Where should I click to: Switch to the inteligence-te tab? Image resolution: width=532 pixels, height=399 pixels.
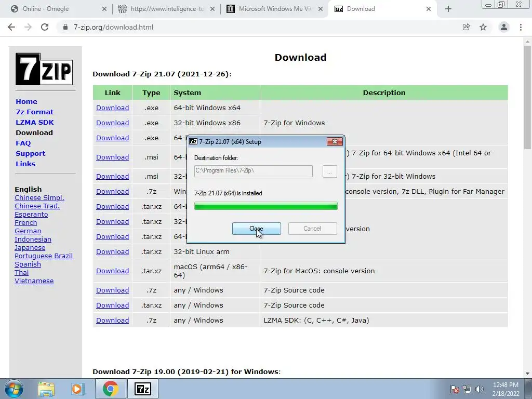pos(167,9)
